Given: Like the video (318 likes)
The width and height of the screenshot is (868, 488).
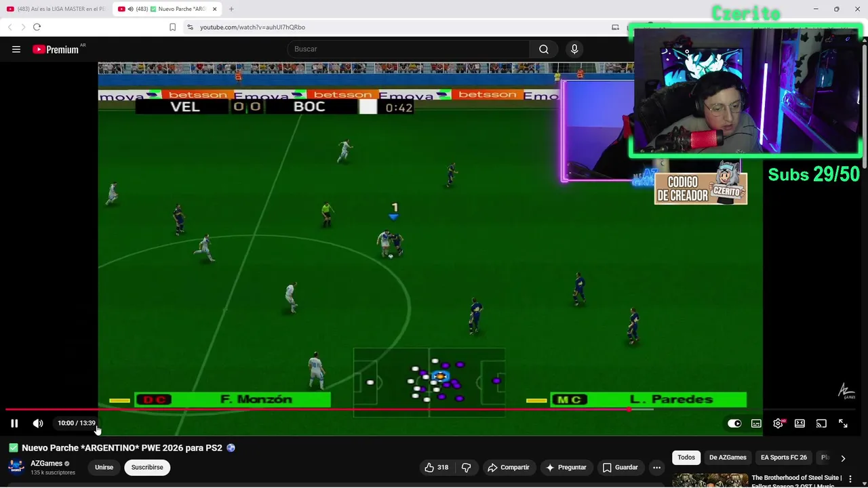Looking at the screenshot, I should pyautogui.click(x=437, y=467).
